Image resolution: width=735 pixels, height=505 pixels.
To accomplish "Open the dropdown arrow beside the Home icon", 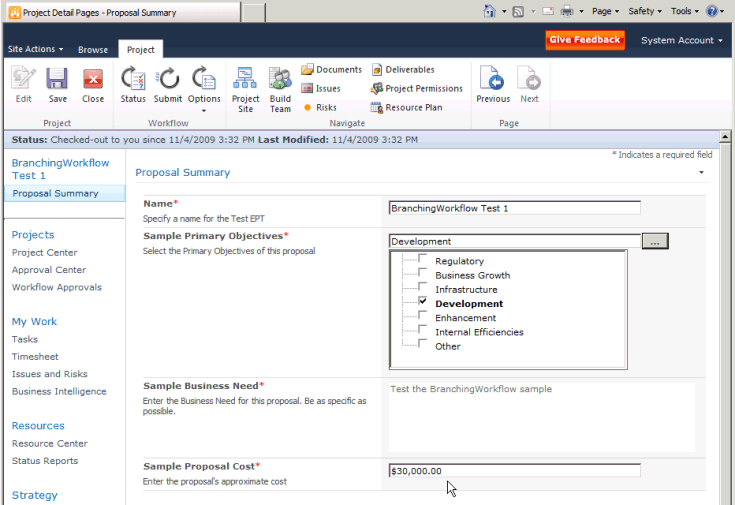I will click(504, 11).
